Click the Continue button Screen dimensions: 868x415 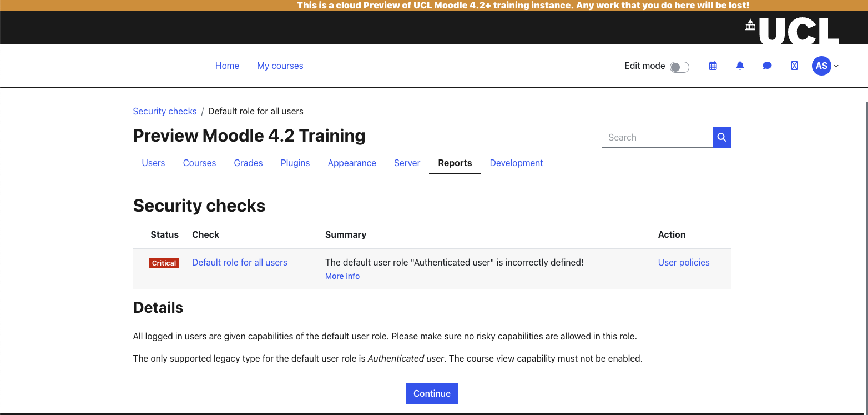(x=432, y=393)
